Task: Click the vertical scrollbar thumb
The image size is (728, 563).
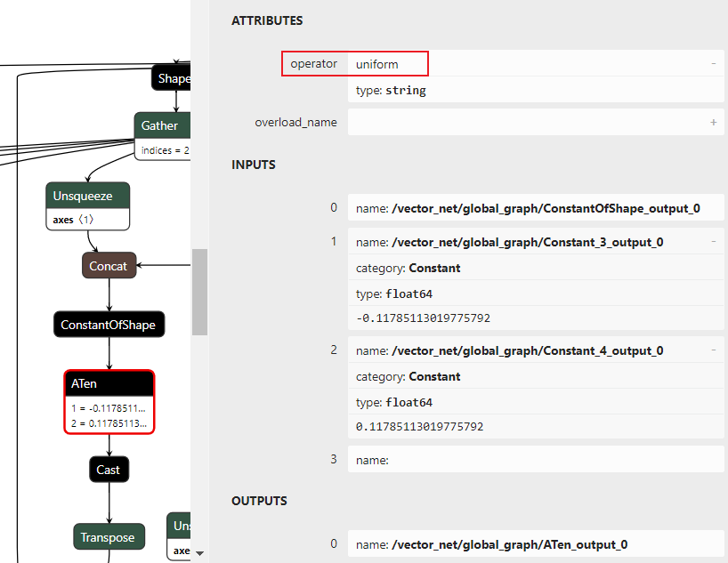Action: point(199,292)
